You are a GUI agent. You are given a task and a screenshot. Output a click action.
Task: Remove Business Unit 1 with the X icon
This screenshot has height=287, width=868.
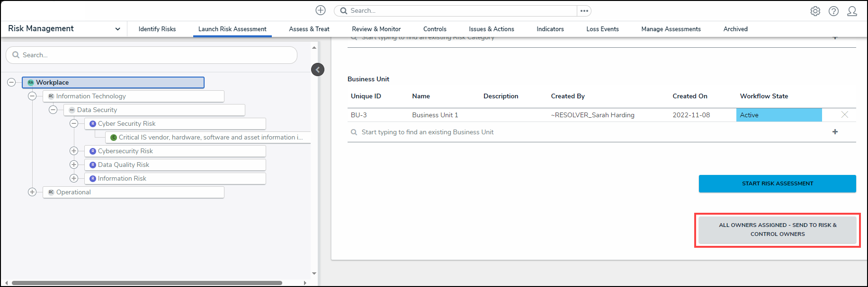point(844,115)
